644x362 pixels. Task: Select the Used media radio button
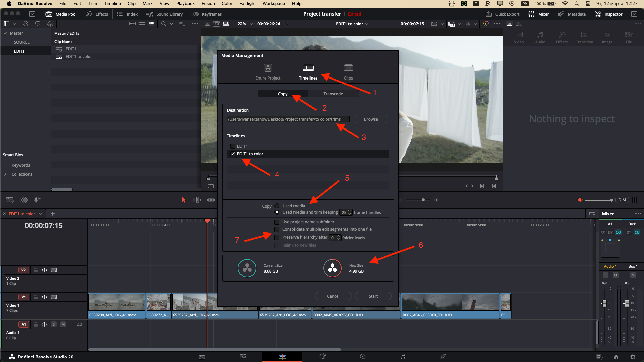tap(277, 206)
